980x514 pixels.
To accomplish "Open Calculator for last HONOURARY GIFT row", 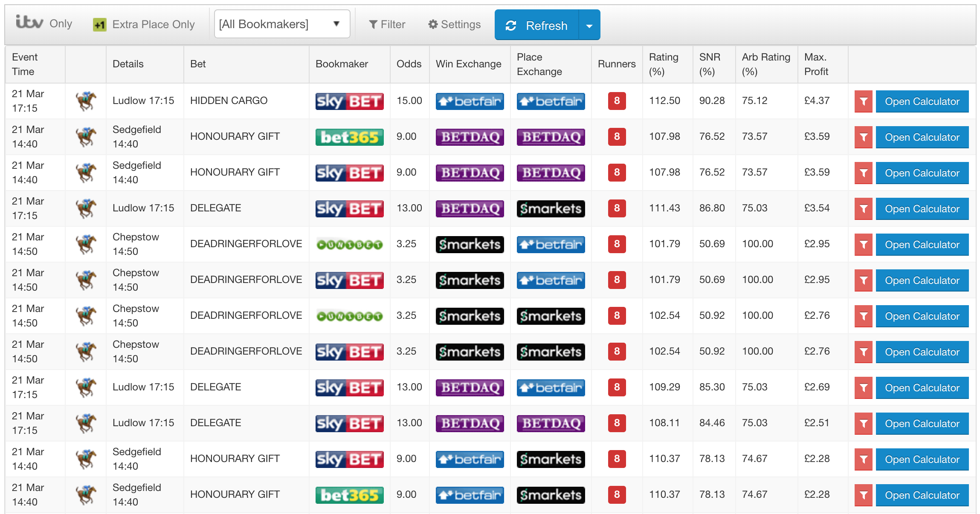I will click(922, 495).
